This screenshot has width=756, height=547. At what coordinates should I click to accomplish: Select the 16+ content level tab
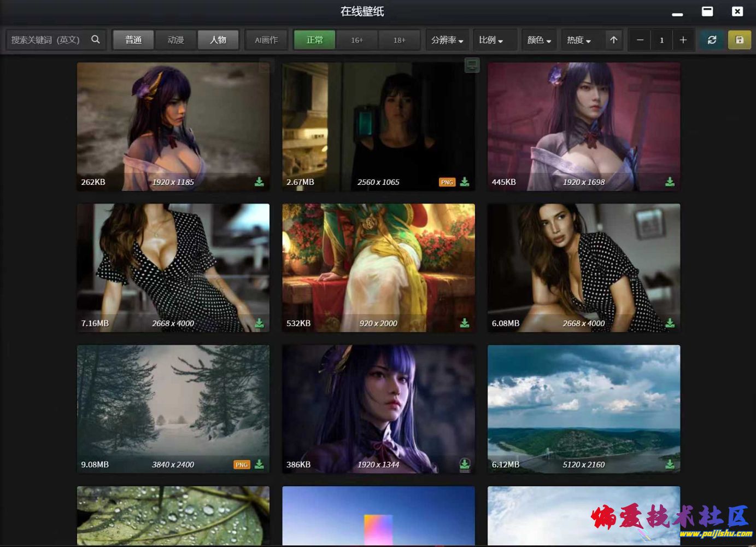[x=357, y=40]
